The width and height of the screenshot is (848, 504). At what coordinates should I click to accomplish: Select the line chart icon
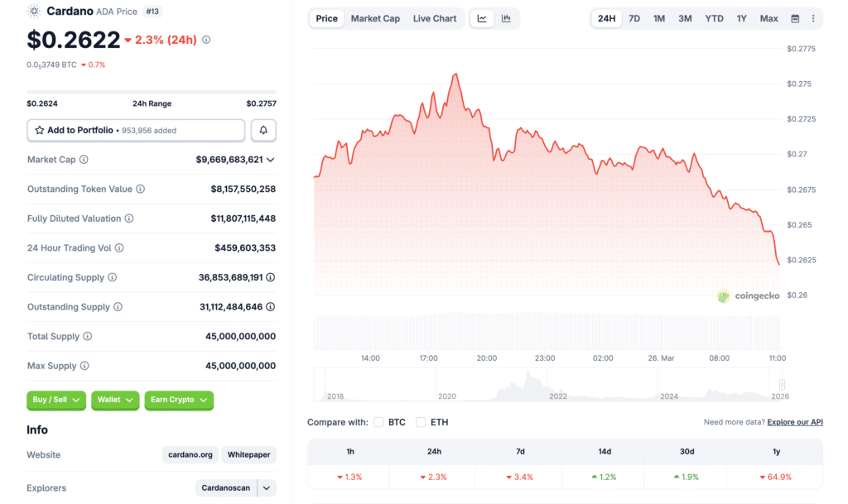pyautogui.click(x=481, y=18)
